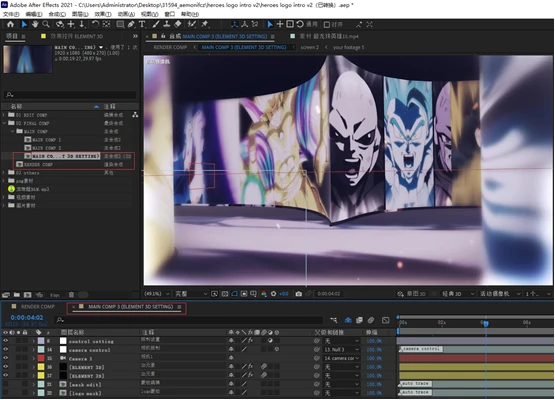Collapse the 02 FINAL COMP folder
555x400 pixels.
pos(4,123)
